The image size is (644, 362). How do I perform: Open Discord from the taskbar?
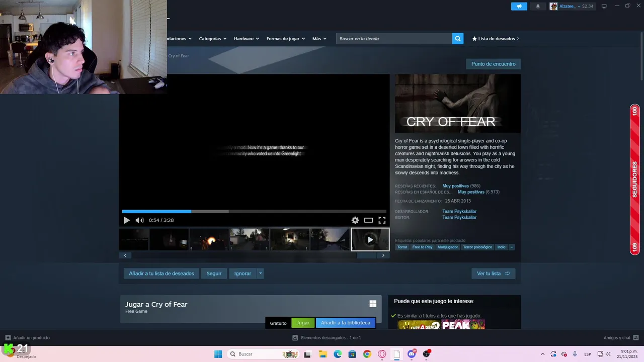coord(412,354)
